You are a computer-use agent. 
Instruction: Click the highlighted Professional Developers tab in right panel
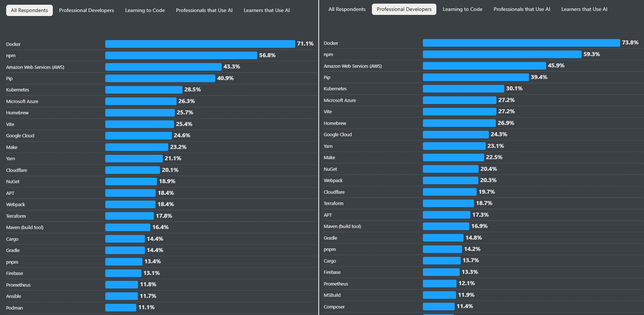(x=404, y=9)
